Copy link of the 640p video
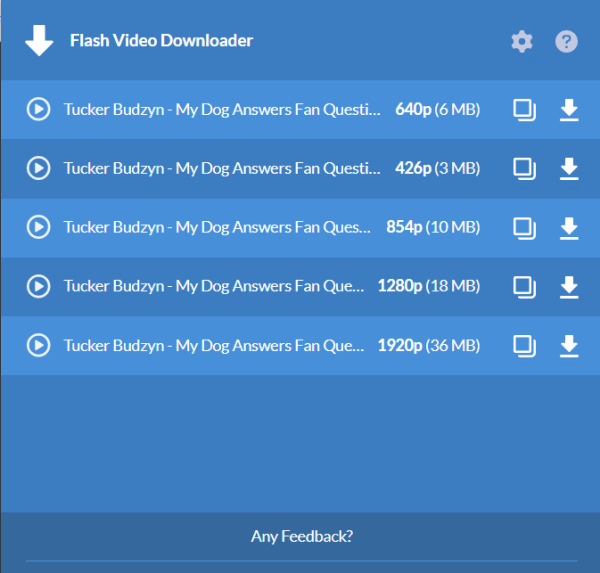Screen dimensions: 600x573 pyautogui.click(x=524, y=110)
